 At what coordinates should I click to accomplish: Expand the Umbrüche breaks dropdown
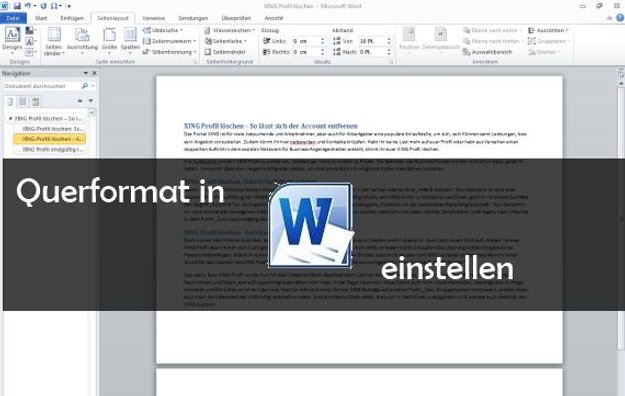[163, 30]
